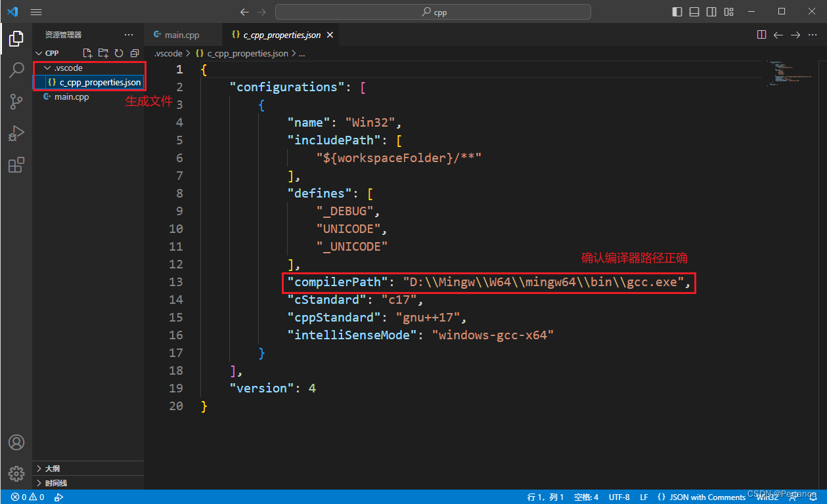Click New Folder icon in explorer
This screenshot has width=827, height=504.
(103, 53)
